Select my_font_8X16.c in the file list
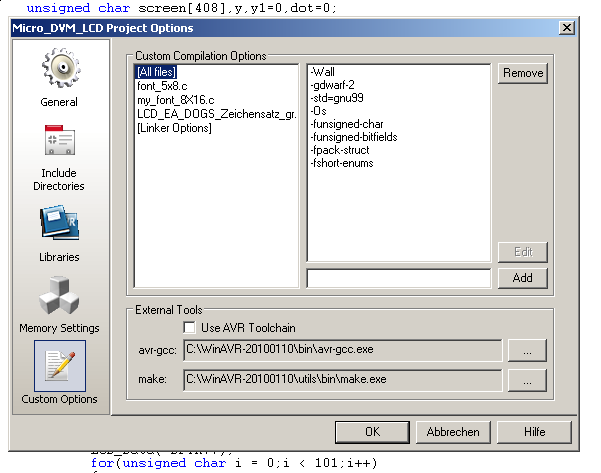601x473 pixels. click(176, 100)
